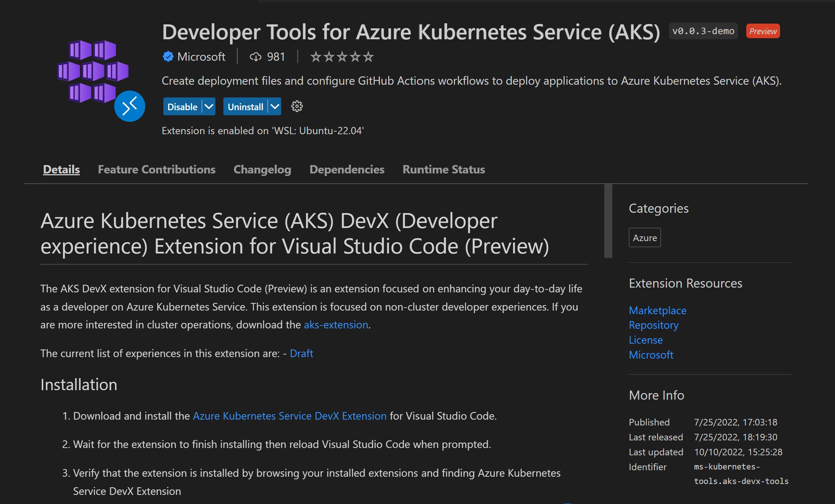Click the Azure category tag

coord(645,238)
